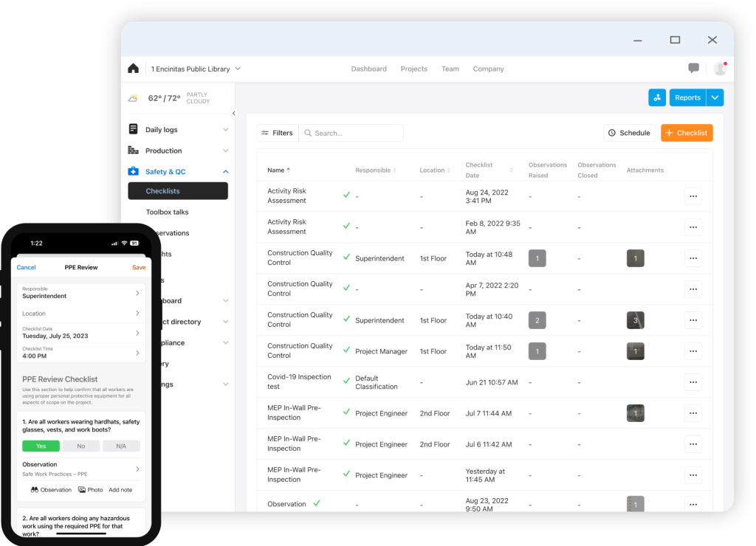Image resolution: width=756 pixels, height=546 pixels.
Task: Open the three-dot menu for first Activity Risk Assessment
Action: point(693,196)
